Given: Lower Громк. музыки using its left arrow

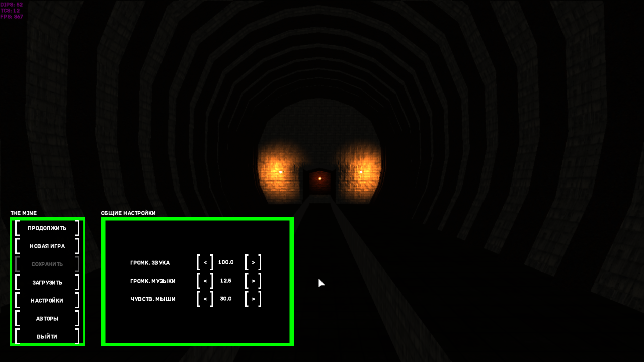Looking at the screenshot, I should coord(205,281).
